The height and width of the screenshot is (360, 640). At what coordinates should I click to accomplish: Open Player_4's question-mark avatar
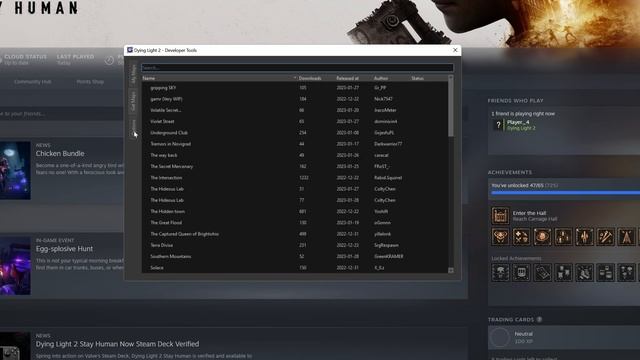pos(498,125)
